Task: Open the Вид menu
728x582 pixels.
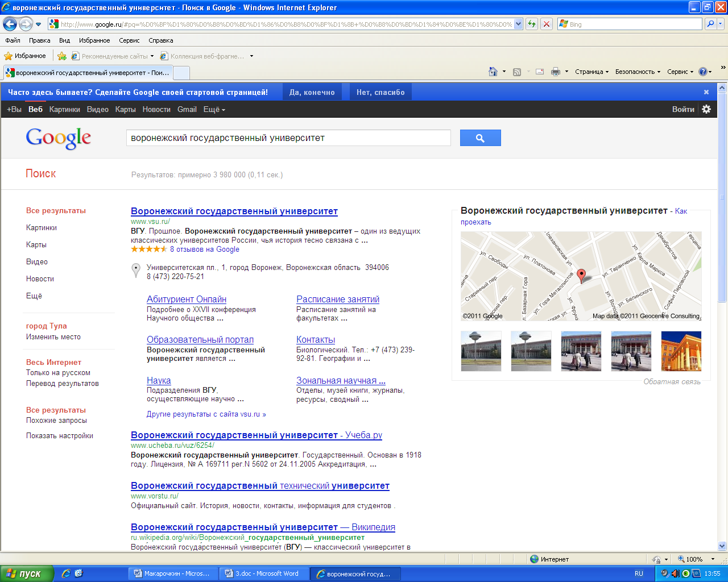Action: pyautogui.click(x=64, y=40)
